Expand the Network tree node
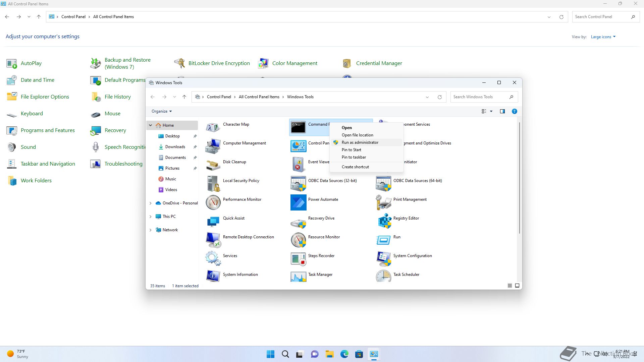This screenshot has width=644, height=362. pyautogui.click(x=151, y=230)
